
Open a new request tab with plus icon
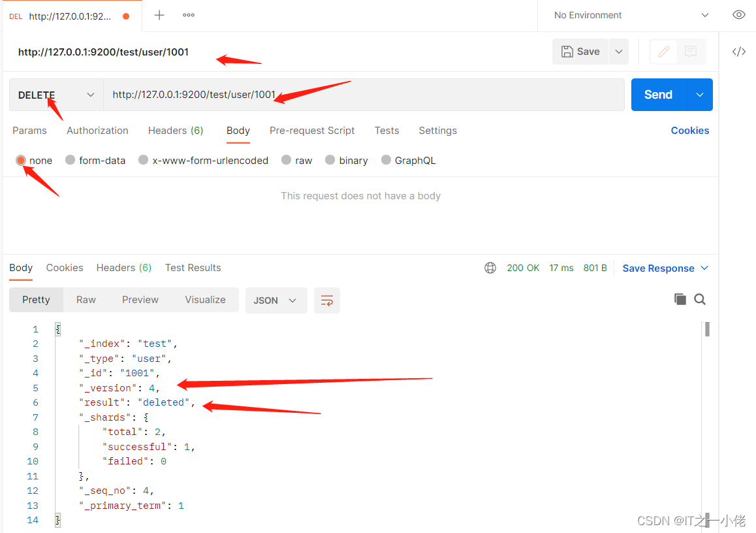159,16
